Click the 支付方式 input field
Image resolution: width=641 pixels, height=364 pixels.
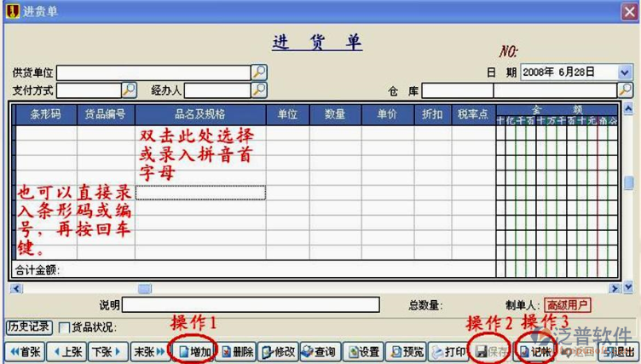(x=89, y=90)
